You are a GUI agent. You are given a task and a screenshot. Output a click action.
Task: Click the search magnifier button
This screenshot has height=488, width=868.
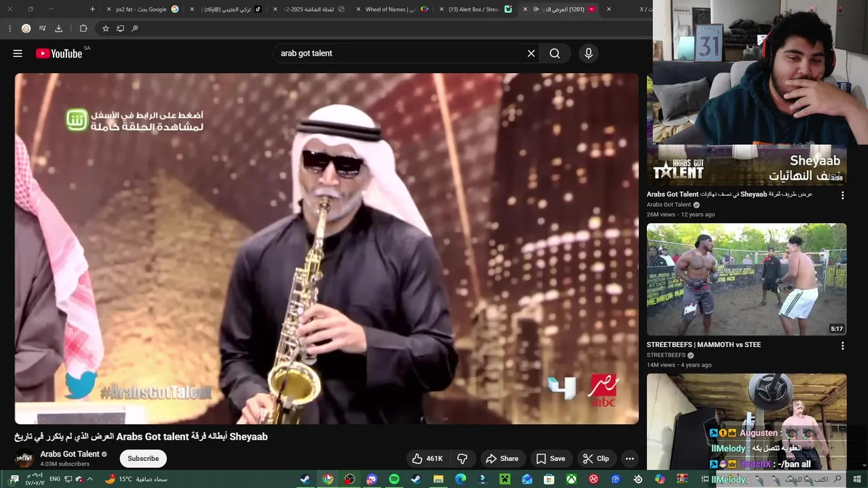coord(555,54)
